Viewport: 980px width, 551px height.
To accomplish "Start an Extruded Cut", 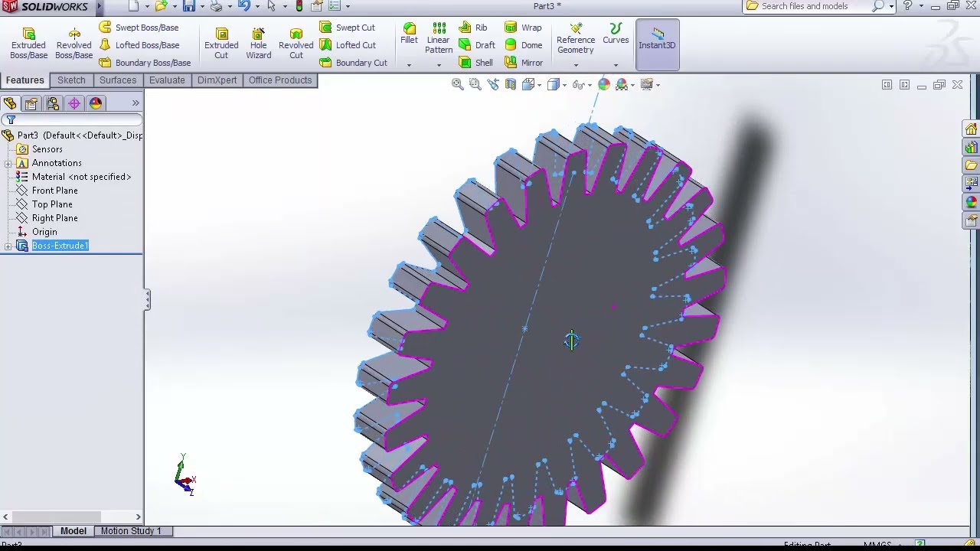I will (221, 43).
